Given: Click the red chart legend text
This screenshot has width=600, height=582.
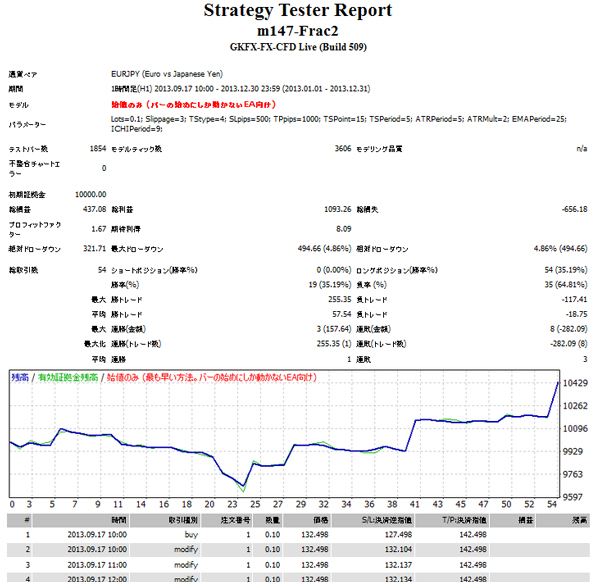Looking at the screenshot, I should (212, 378).
